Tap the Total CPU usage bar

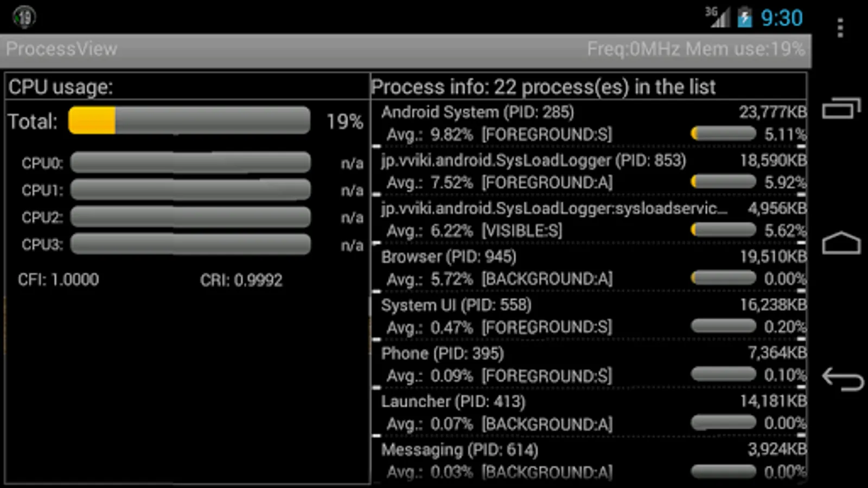(189, 120)
